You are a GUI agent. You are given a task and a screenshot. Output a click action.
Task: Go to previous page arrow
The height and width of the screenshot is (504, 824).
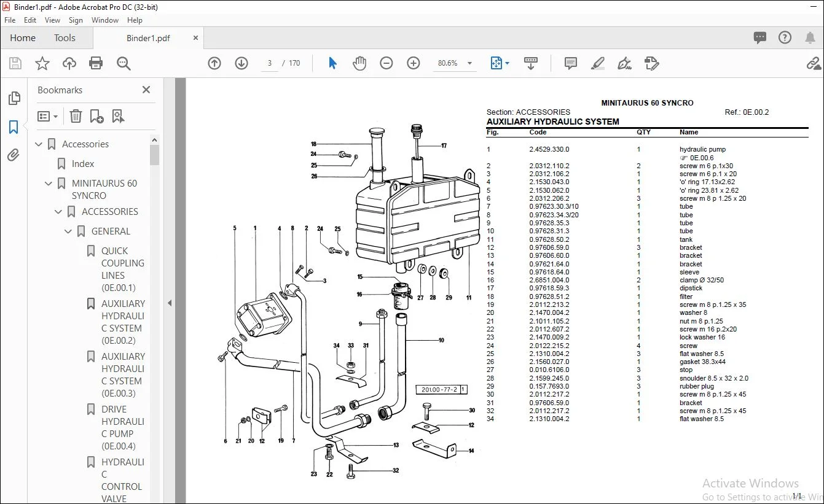214,63
